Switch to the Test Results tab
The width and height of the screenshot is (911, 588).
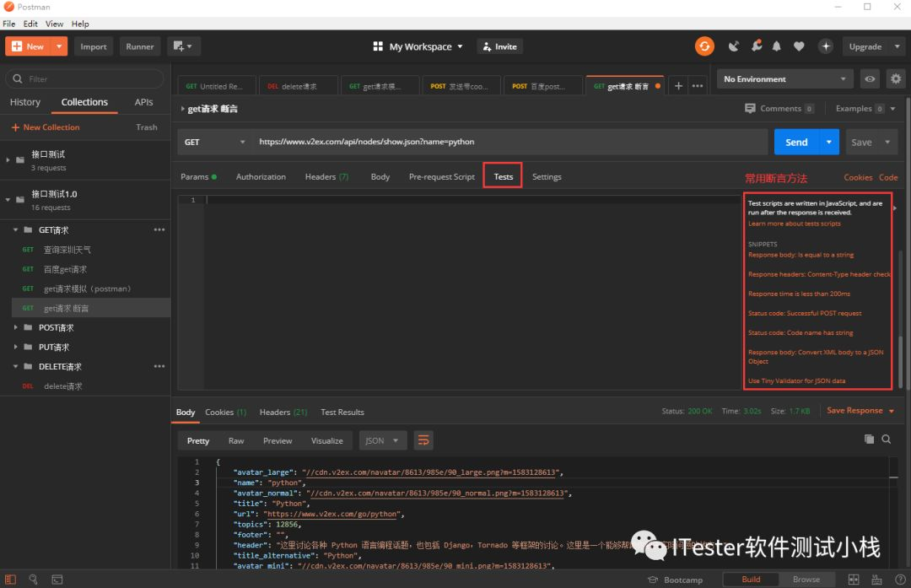(x=342, y=412)
